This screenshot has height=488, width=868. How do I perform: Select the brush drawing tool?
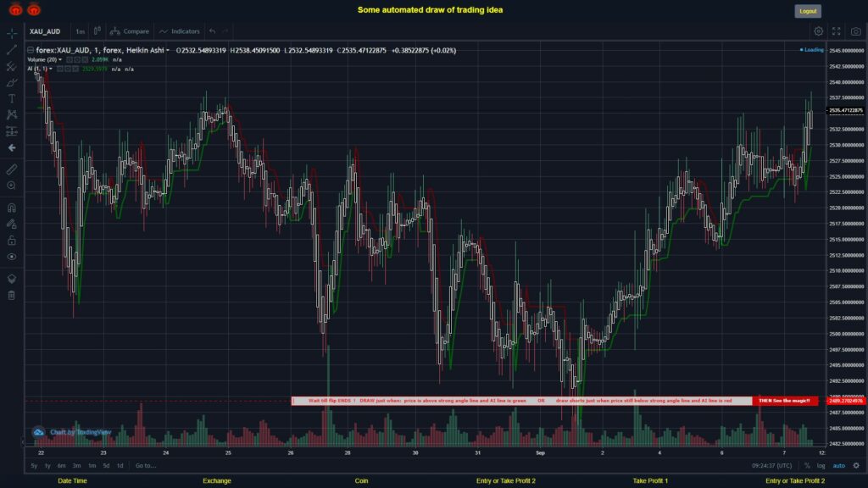(12, 82)
